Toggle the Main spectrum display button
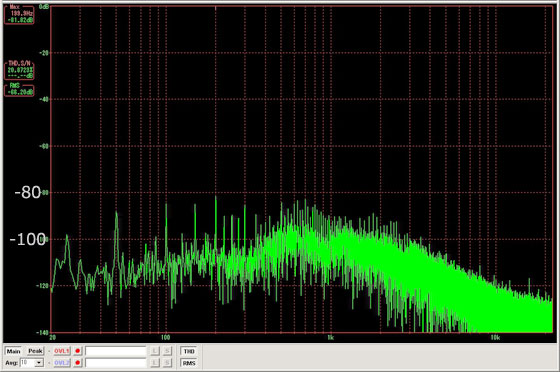The height and width of the screenshot is (372, 560). [x=13, y=351]
